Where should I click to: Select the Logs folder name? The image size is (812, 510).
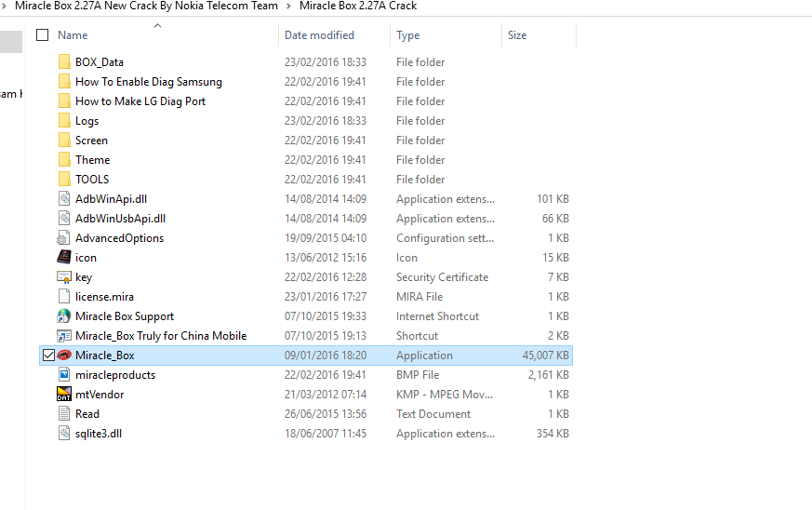[x=87, y=121]
